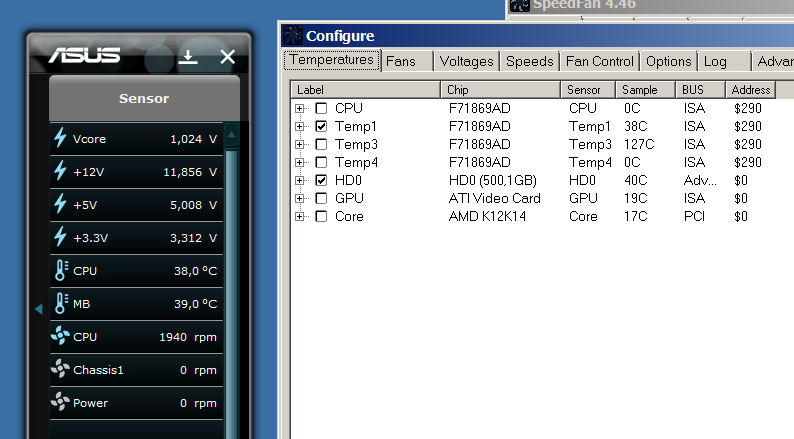Uncheck the HD0 checkbox
The height and width of the screenshot is (439, 794).
321,180
